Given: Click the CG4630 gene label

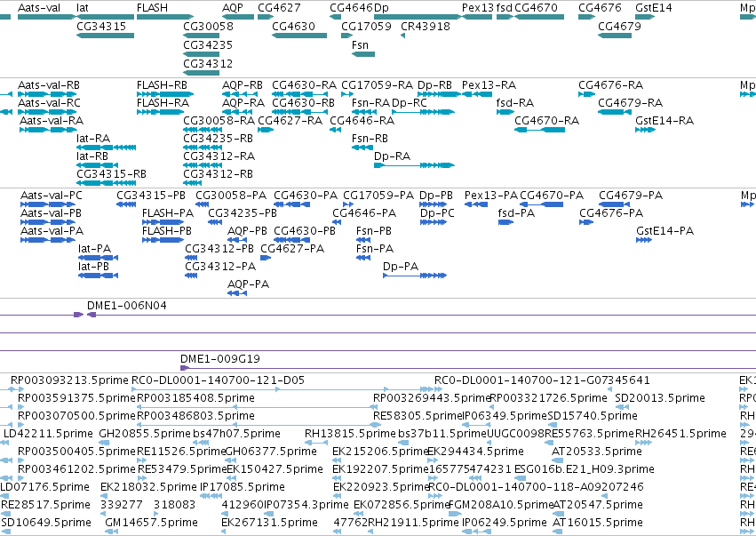Looking at the screenshot, I should coord(294,26).
